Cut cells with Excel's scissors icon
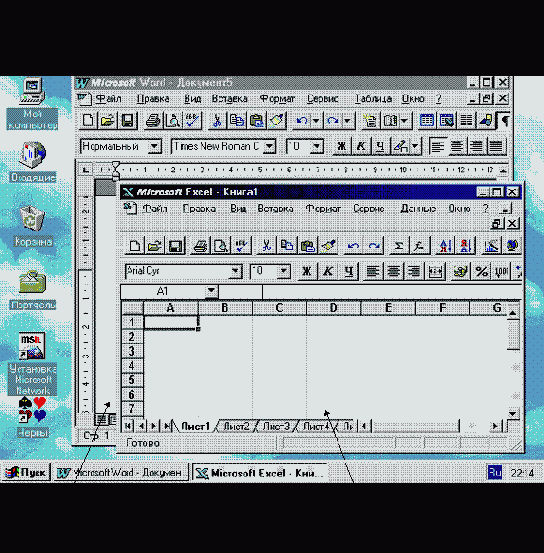 pos(266,245)
